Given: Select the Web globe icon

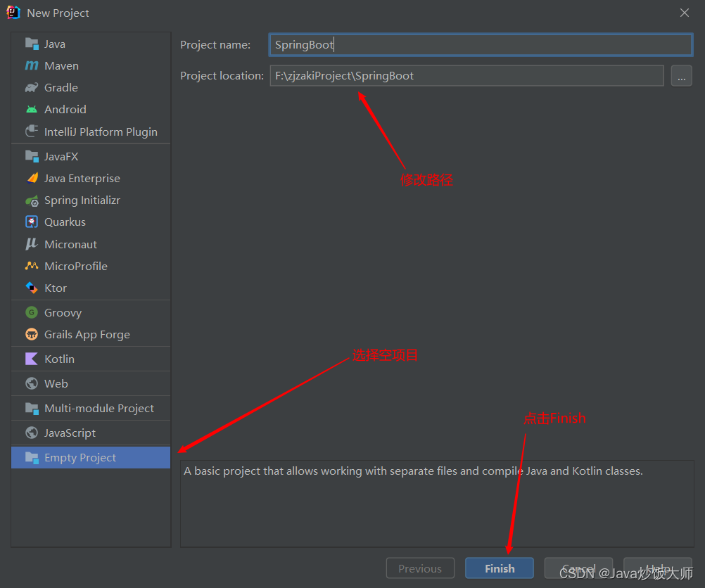Looking at the screenshot, I should click(32, 383).
